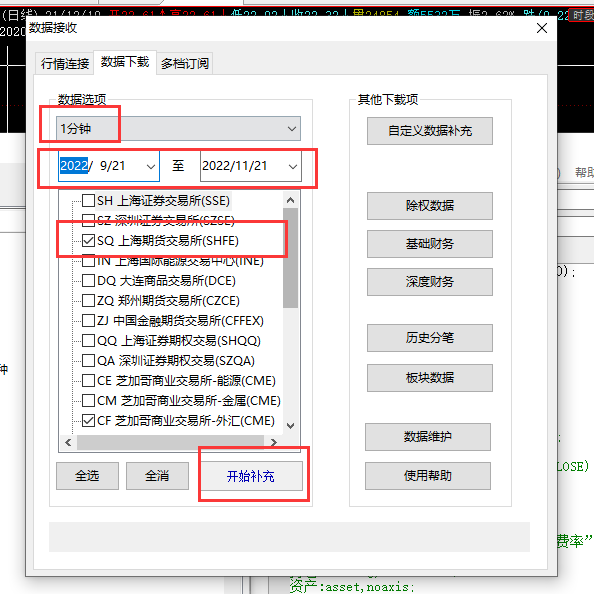Click the 其他下载项 group label
This screenshot has height=594, width=594.
pyautogui.click(x=388, y=100)
